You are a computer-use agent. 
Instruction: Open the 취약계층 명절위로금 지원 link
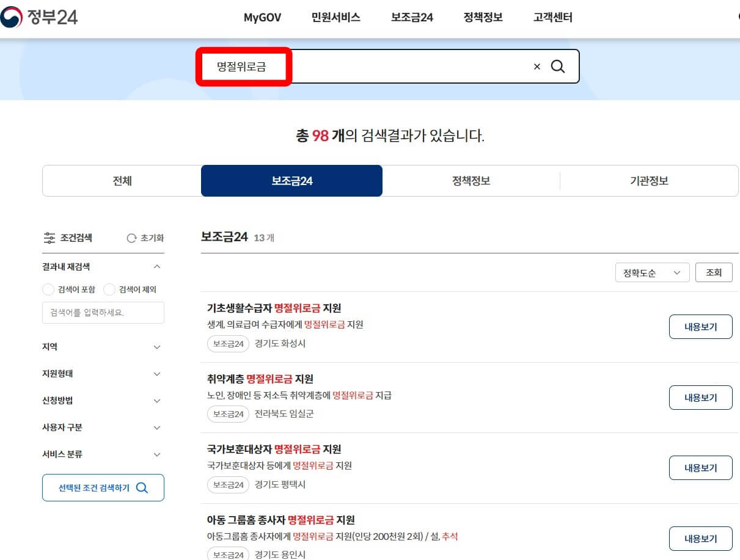[260, 379]
